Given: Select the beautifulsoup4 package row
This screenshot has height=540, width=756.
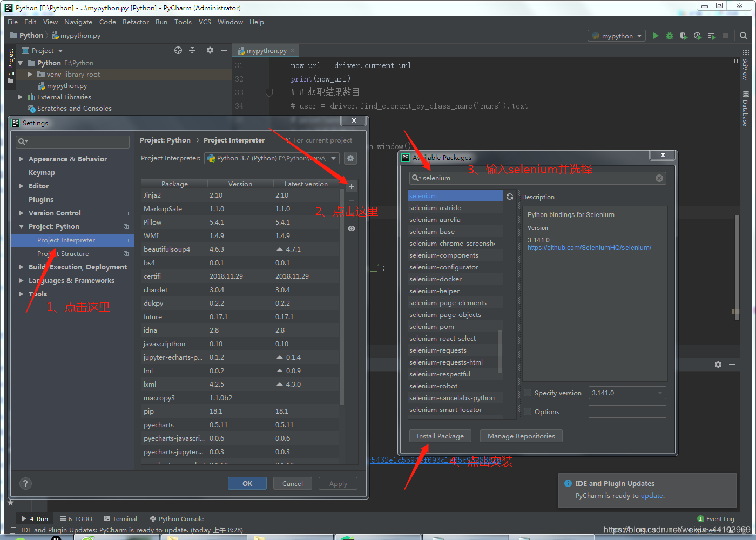Looking at the screenshot, I should (241, 249).
